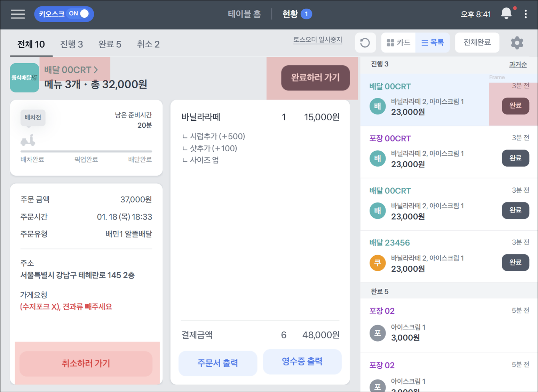Select the 완료 5 tab
The image size is (538, 392).
110,44
